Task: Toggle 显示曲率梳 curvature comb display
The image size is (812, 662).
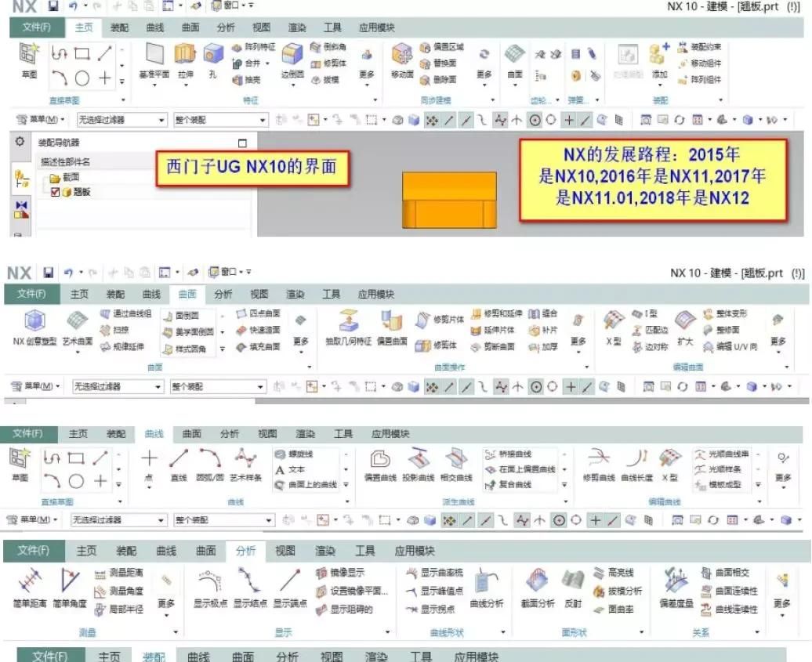Action: tap(435, 573)
